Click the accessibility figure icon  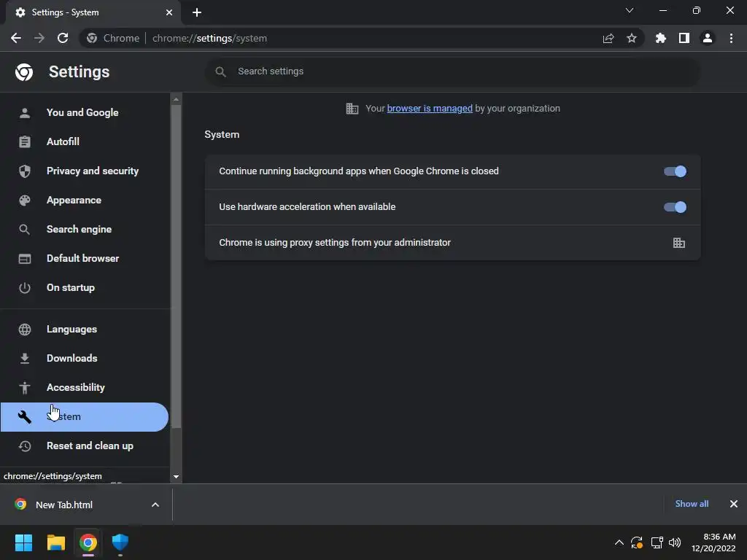[25, 388]
